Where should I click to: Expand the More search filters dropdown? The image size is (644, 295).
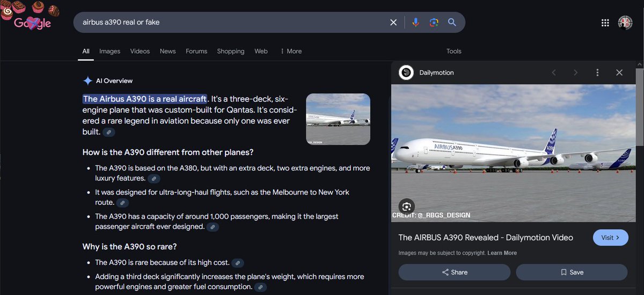point(291,51)
